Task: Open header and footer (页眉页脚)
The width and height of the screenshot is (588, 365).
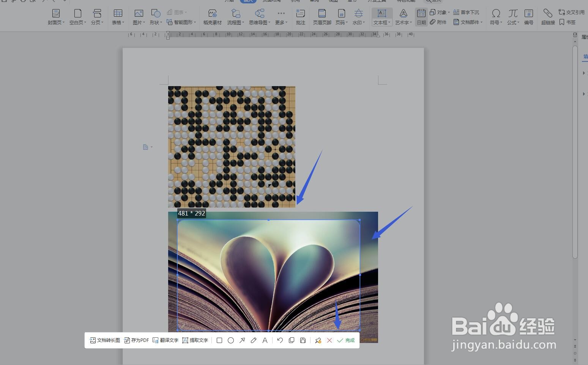Action: 322,17
